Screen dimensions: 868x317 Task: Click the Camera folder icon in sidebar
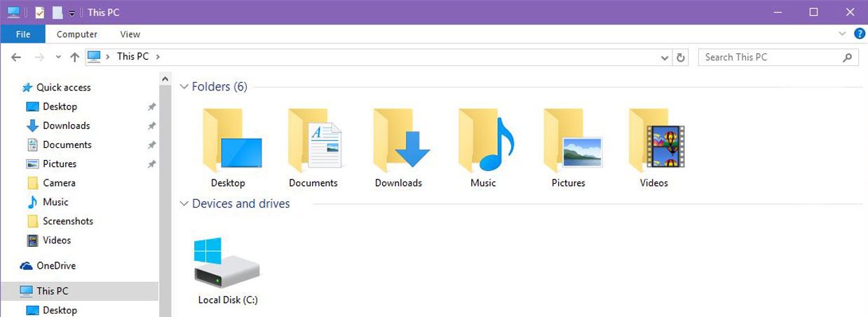pos(32,183)
